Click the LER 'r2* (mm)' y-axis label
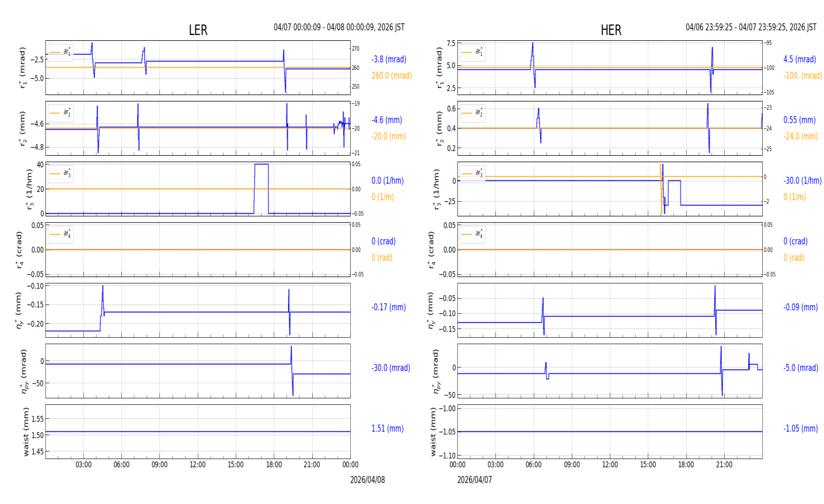The height and width of the screenshot is (504, 824). (x=23, y=128)
